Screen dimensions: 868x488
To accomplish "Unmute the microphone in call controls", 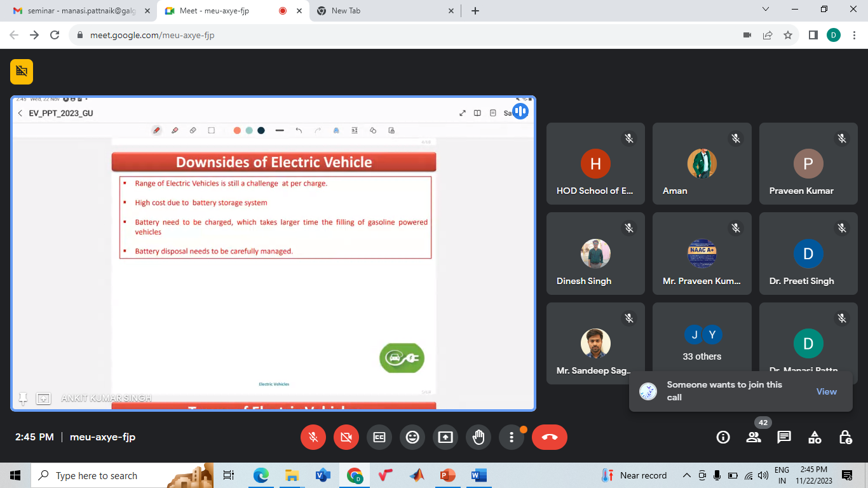I will click(313, 437).
